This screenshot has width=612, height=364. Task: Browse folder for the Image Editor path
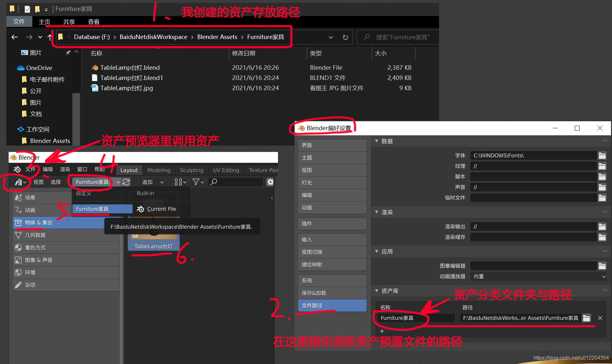coord(602,266)
